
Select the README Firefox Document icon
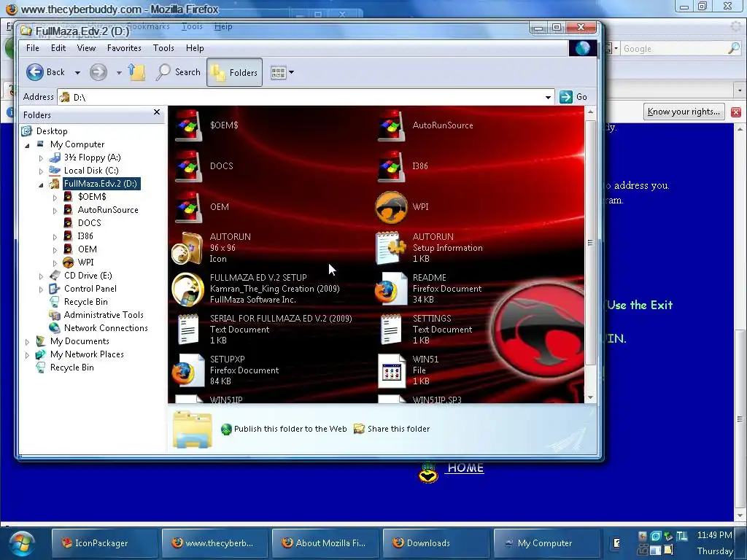tap(391, 289)
